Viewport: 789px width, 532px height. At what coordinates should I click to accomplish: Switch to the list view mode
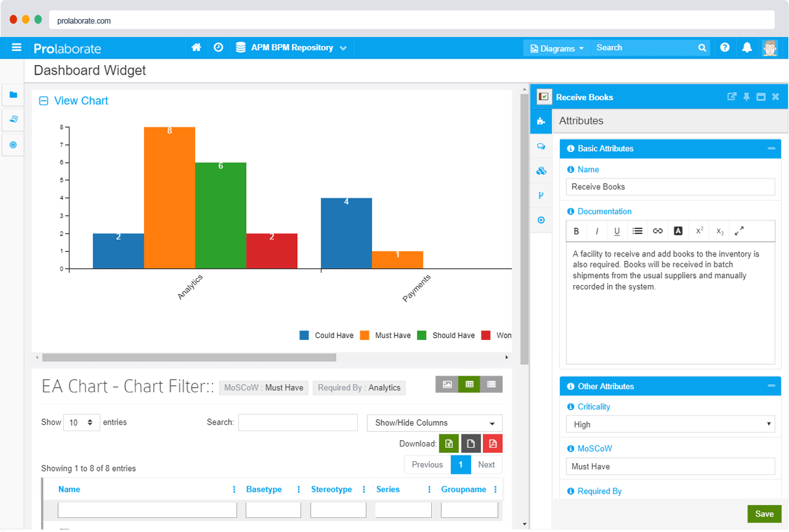490,384
